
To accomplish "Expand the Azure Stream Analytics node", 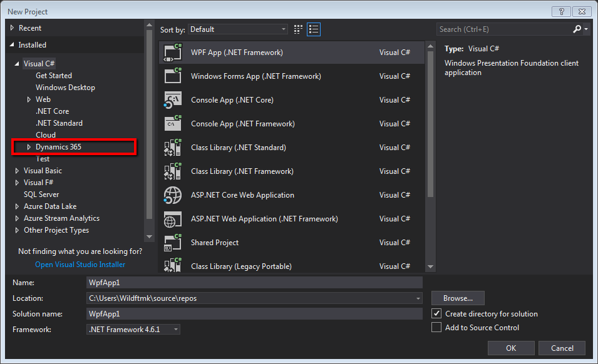I will 17,218.
